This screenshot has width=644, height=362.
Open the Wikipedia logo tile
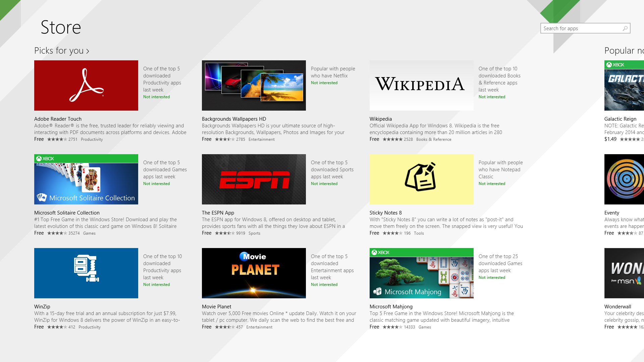[422, 85]
